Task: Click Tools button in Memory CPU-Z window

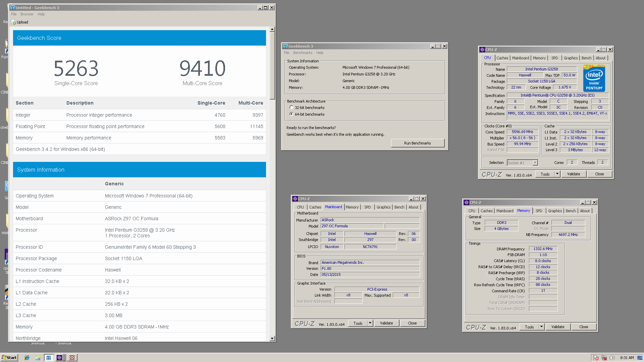Action: pyautogui.click(x=529, y=327)
